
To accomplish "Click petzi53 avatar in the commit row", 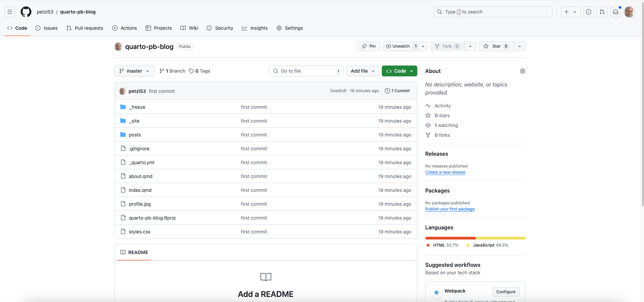I will pyautogui.click(x=122, y=91).
